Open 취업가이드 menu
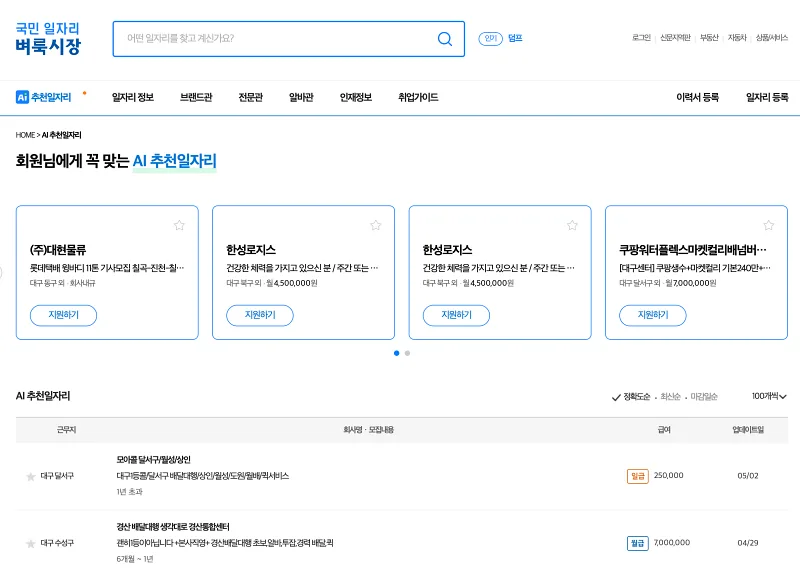 coord(418,97)
